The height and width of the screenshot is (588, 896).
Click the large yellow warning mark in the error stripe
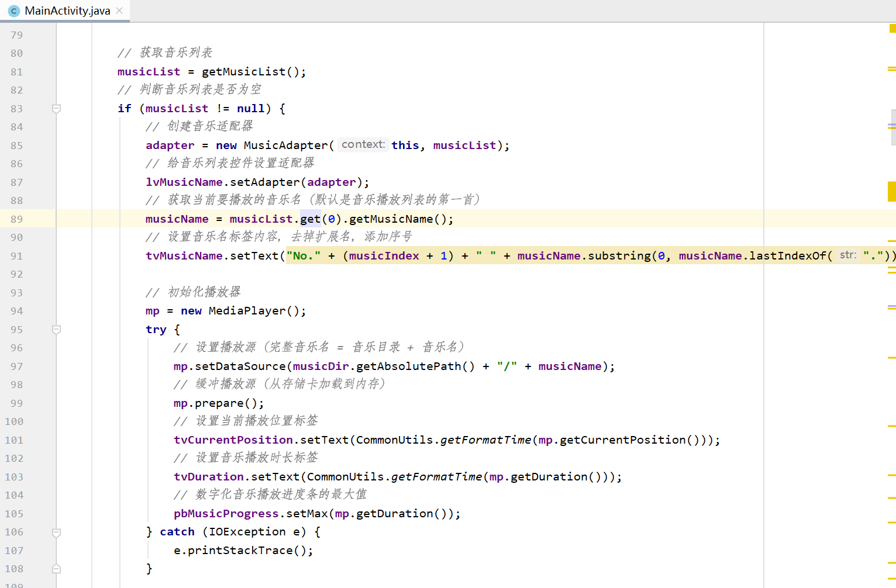coord(892,192)
